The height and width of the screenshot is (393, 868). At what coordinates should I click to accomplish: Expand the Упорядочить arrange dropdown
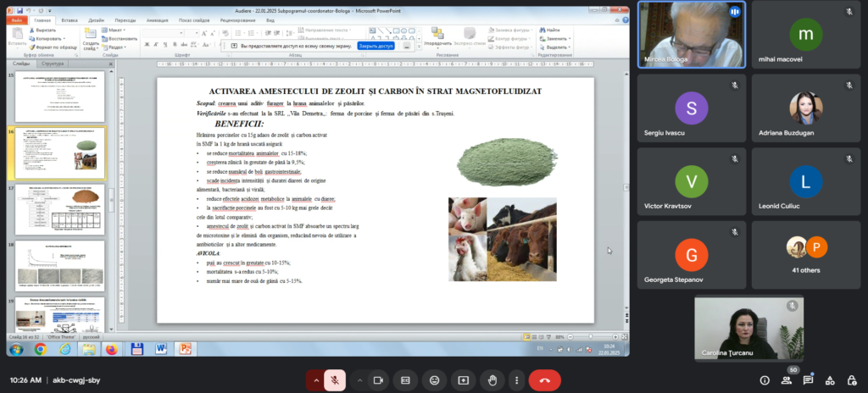438,42
